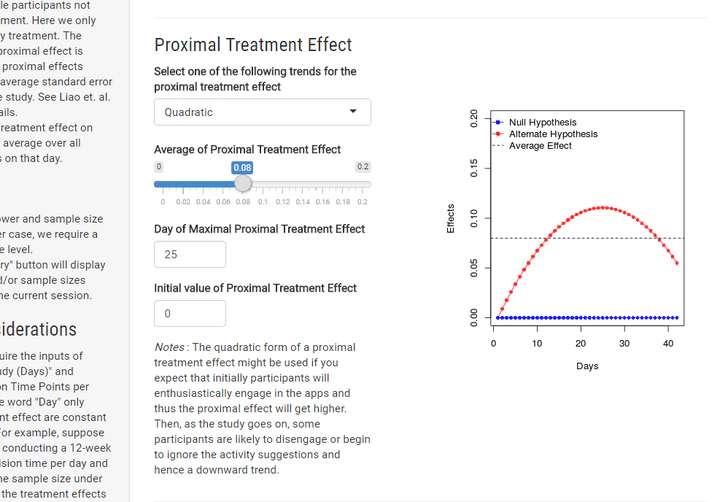Click the Average of Proximal Treatment Effect label
720x502 pixels.
click(247, 149)
